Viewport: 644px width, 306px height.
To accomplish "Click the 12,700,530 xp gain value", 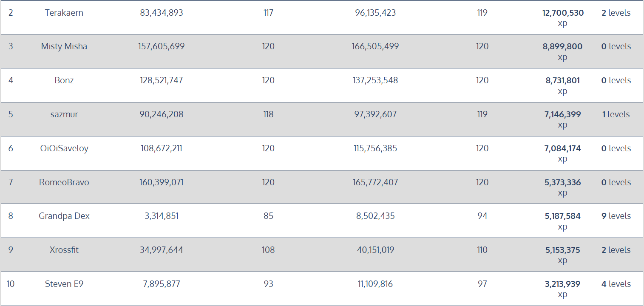I will pos(563,18).
